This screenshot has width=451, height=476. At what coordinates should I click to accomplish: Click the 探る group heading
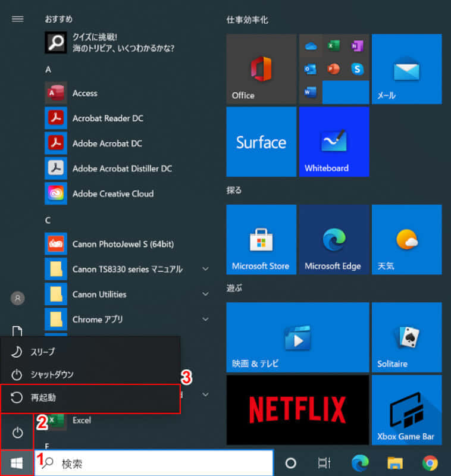pos(234,190)
